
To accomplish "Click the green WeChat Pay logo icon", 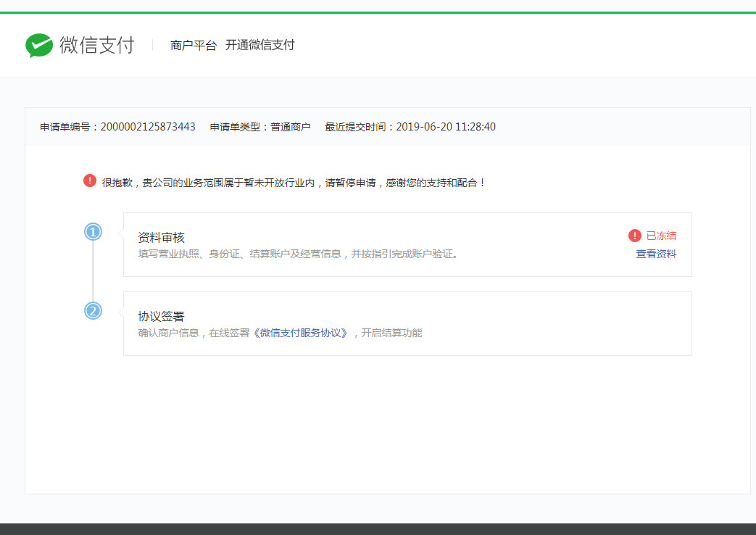I will 39,46.
